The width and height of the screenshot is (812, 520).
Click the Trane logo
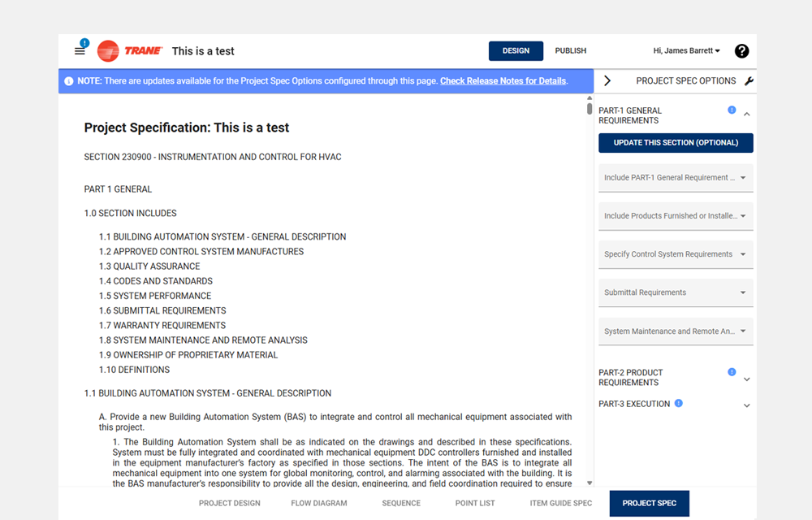[130, 50]
